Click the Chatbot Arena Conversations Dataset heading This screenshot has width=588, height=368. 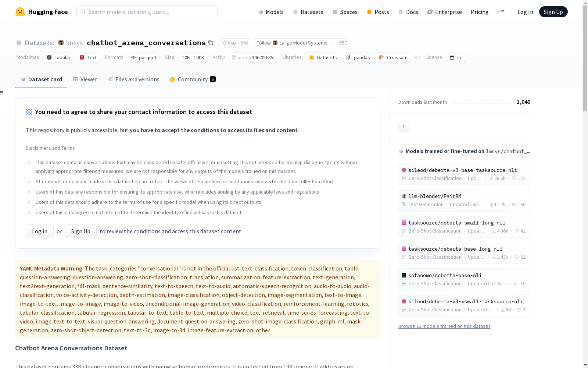(71, 348)
